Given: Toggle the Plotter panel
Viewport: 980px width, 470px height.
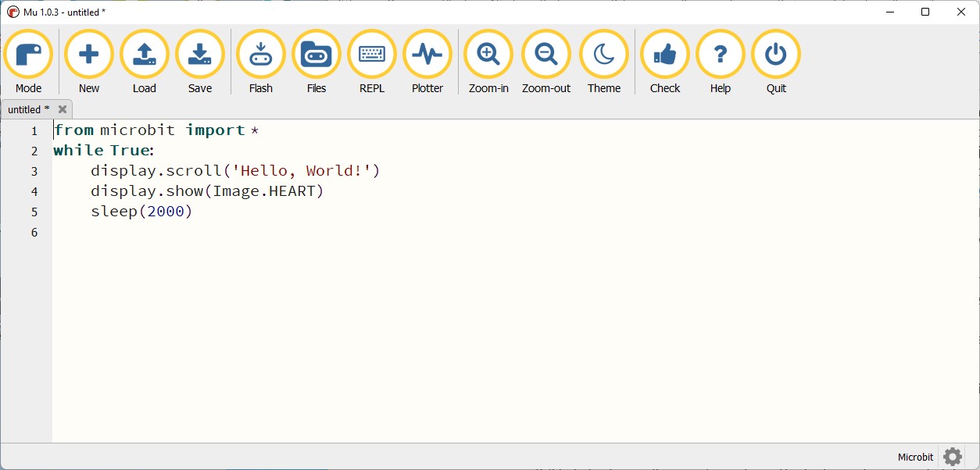Looking at the screenshot, I should click(x=427, y=62).
